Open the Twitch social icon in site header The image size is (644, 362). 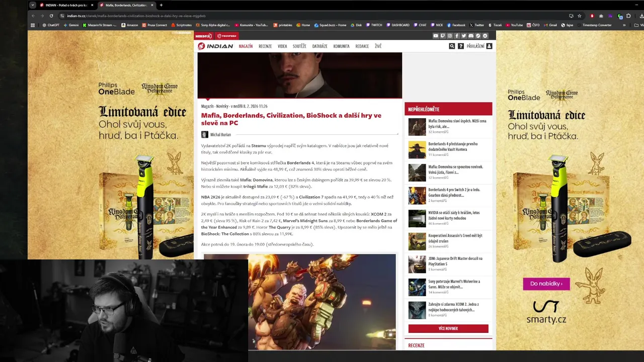click(443, 36)
